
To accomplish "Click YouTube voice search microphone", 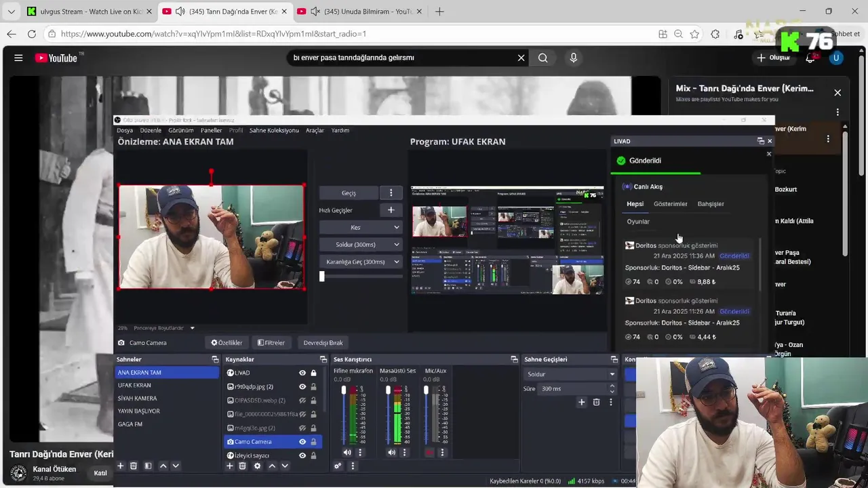I will 574,58.
